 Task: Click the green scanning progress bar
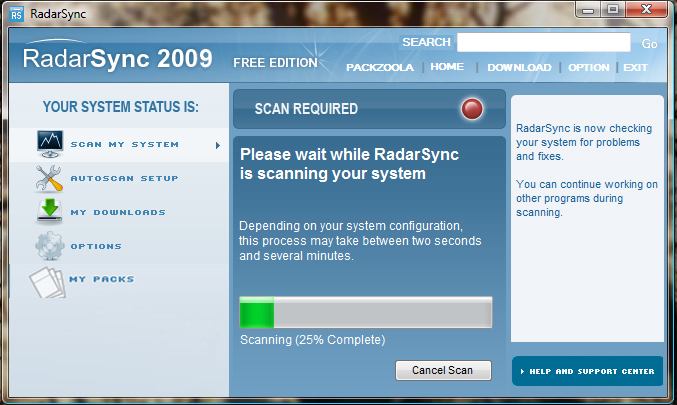(366, 312)
